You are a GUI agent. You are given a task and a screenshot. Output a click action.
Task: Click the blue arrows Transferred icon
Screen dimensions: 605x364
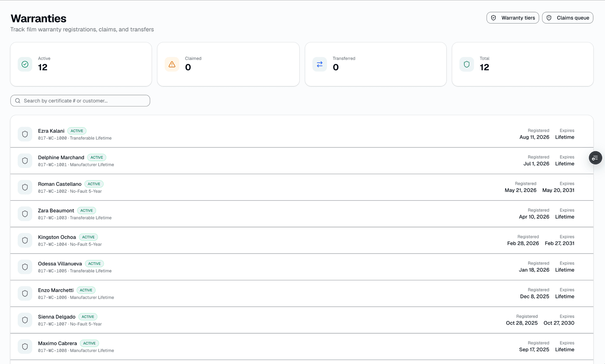point(320,64)
